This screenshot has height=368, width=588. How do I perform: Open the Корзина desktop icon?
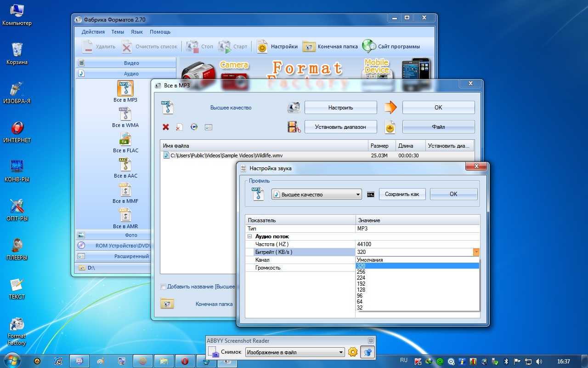tap(17, 53)
